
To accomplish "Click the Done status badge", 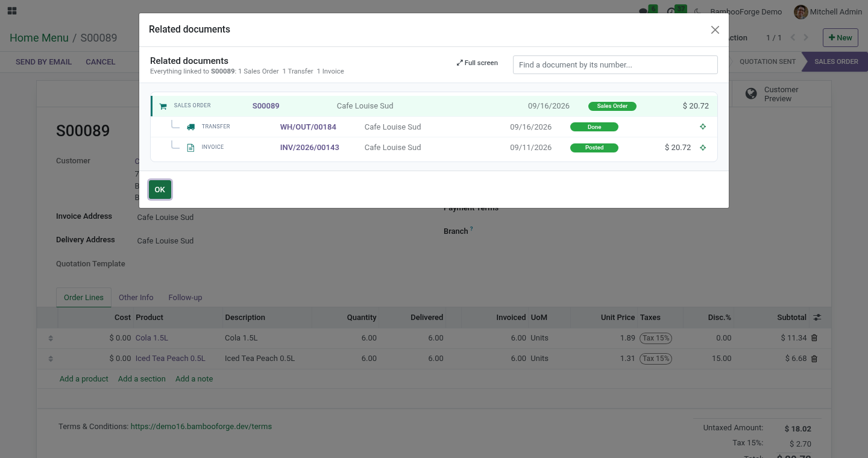I will point(594,127).
